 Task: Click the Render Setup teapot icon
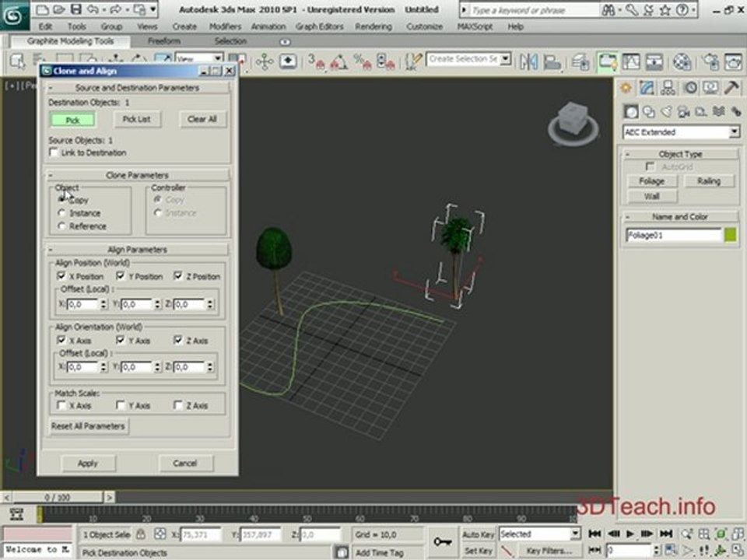(711, 62)
